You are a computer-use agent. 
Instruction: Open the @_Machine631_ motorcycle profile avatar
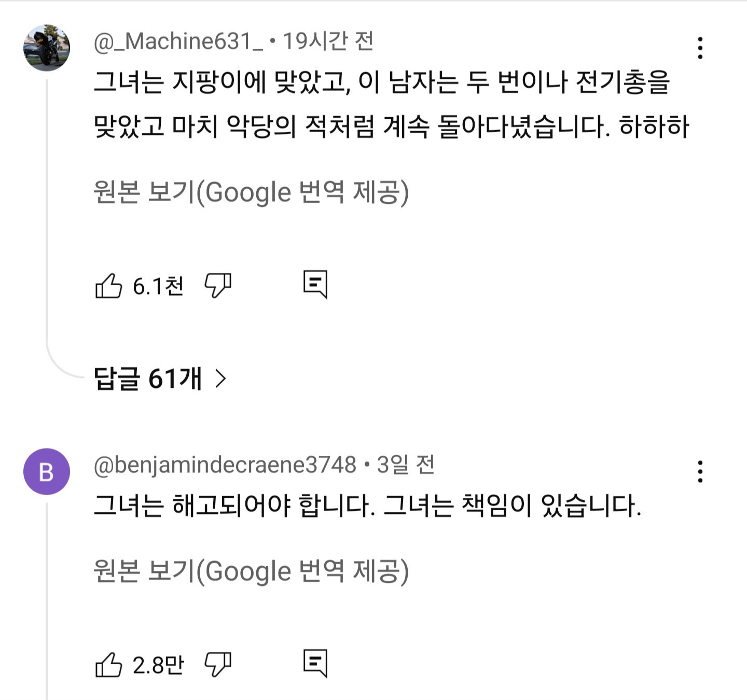(47, 48)
